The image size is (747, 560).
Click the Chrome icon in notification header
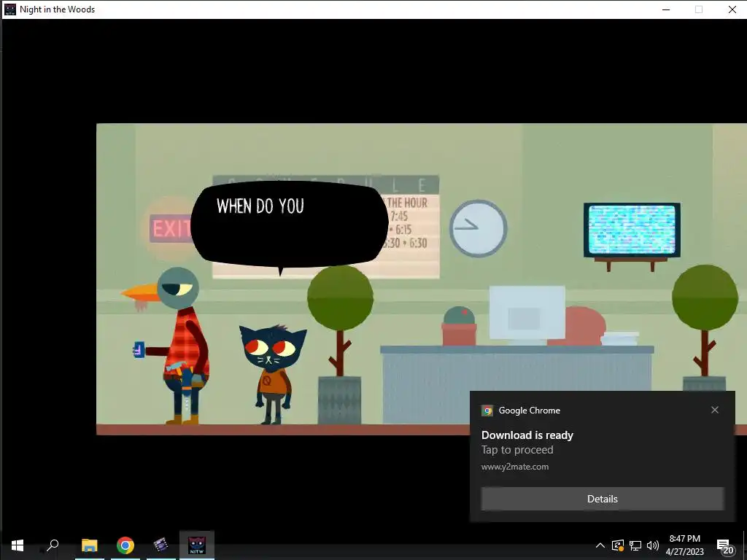pyautogui.click(x=487, y=411)
